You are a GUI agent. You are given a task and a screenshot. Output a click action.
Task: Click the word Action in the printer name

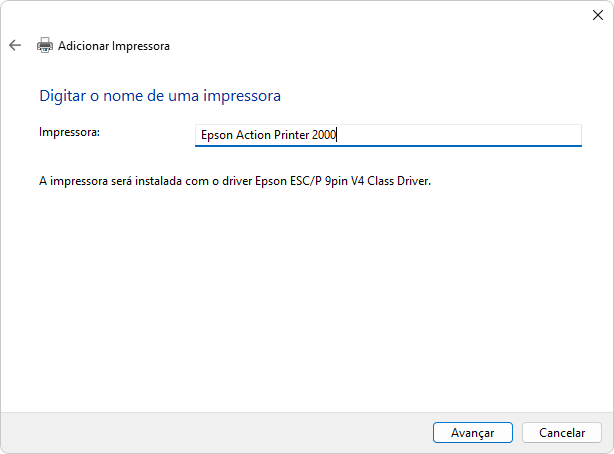pyautogui.click(x=253, y=135)
